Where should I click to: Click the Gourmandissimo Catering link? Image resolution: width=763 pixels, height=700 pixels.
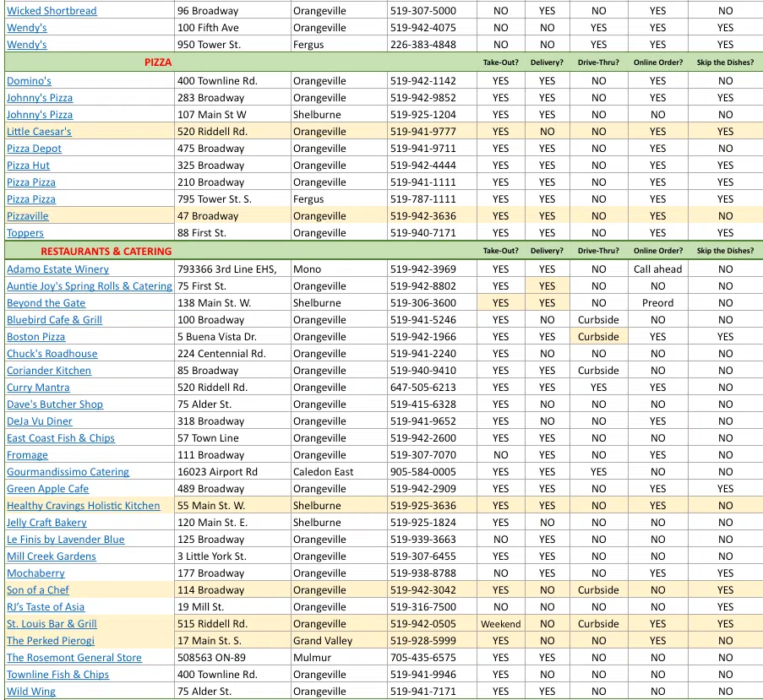[68, 472]
